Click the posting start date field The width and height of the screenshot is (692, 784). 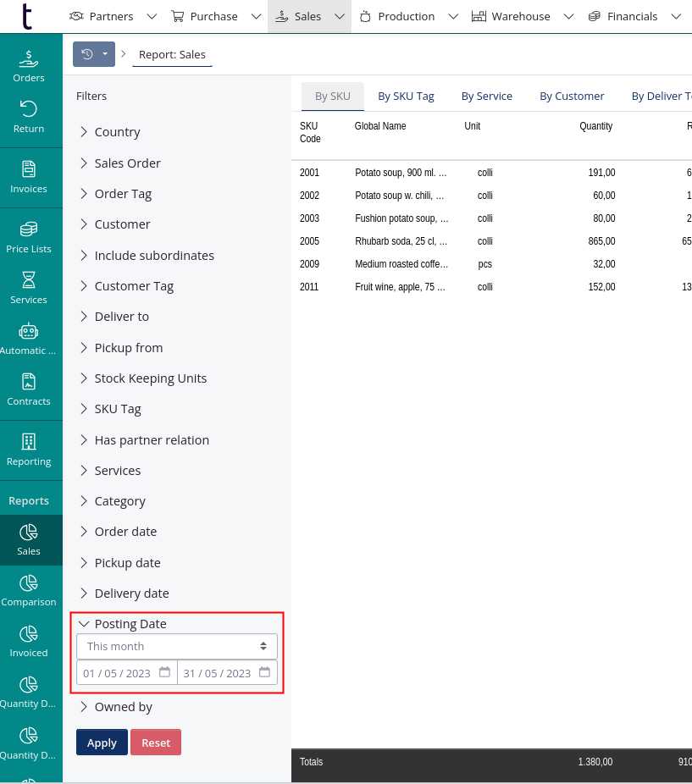[x=117, y=673]
